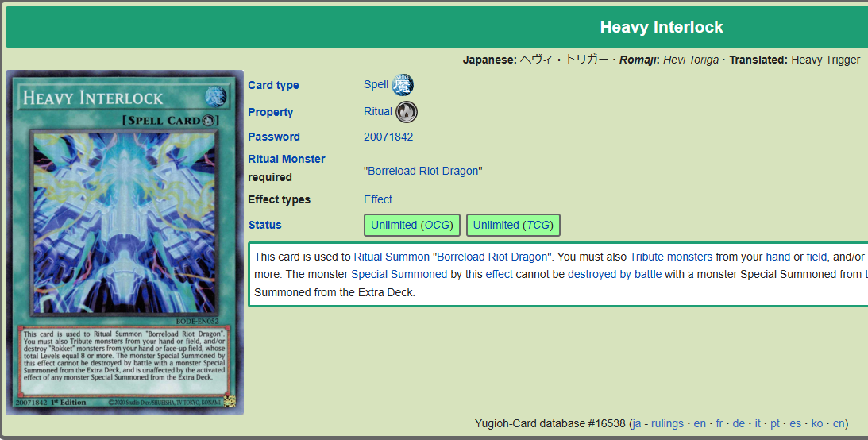Open Chinese cn database link
The height and width of the screenshot is (440, 868).
pos(839,423)
